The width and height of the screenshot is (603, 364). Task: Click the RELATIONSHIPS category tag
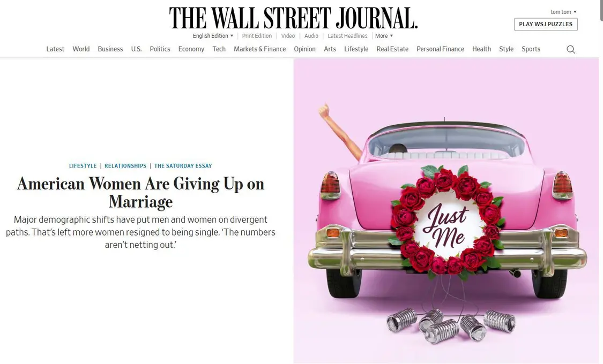pos(125,166)
